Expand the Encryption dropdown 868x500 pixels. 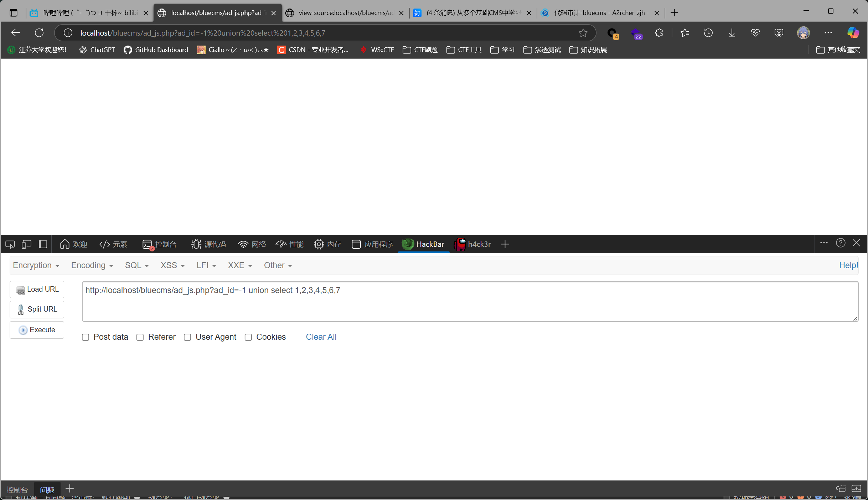point(36,265)
